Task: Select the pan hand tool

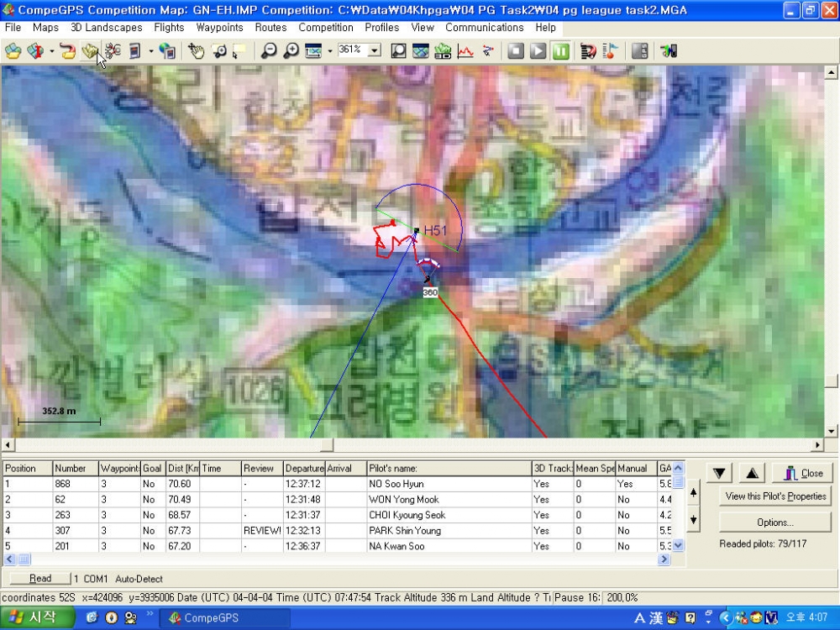Action: click(196, 51)
